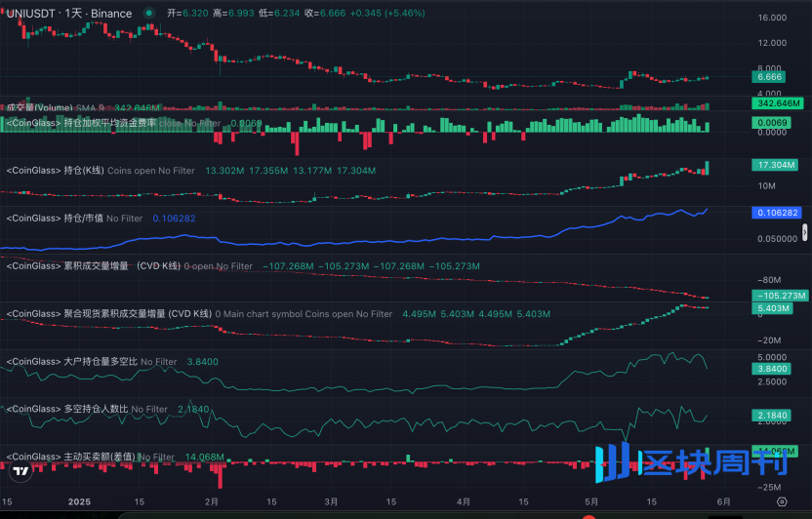Click the green market status dot

[149, 13]
